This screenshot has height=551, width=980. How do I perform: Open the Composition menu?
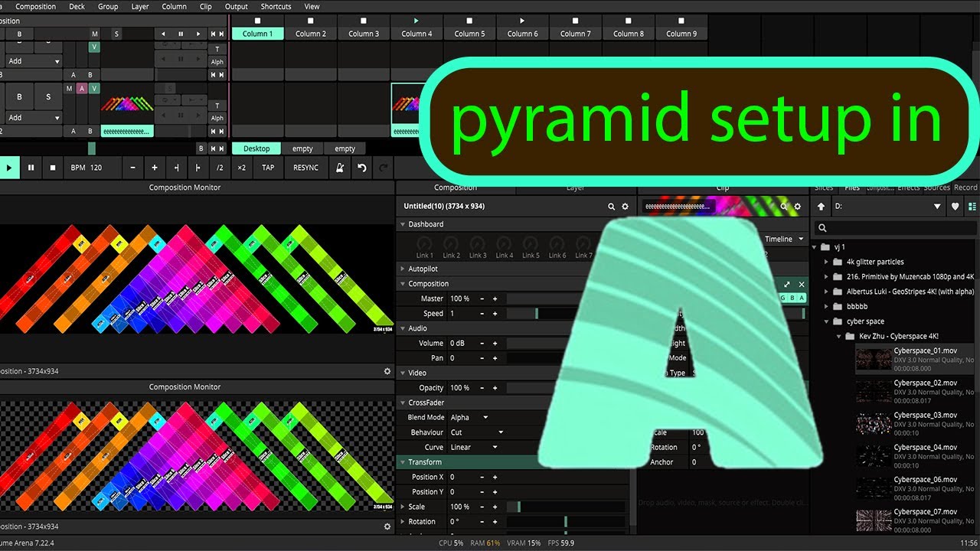pos(35,6)
